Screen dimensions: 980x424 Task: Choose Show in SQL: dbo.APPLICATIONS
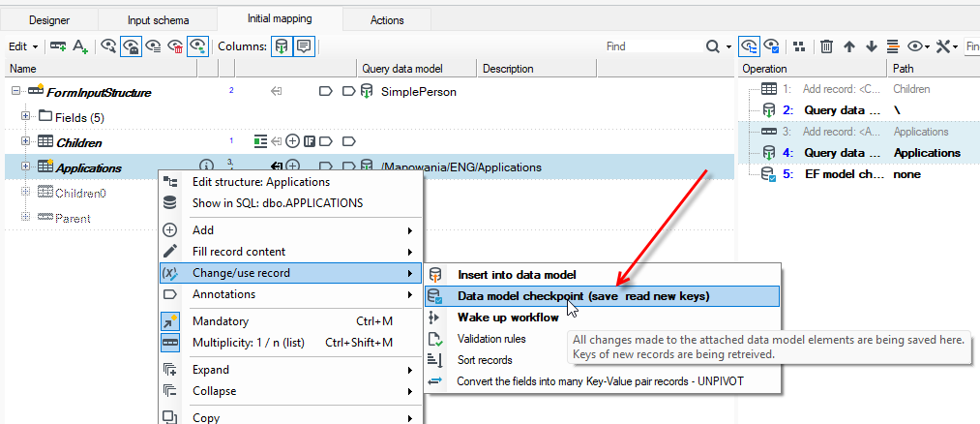(290, 203)
